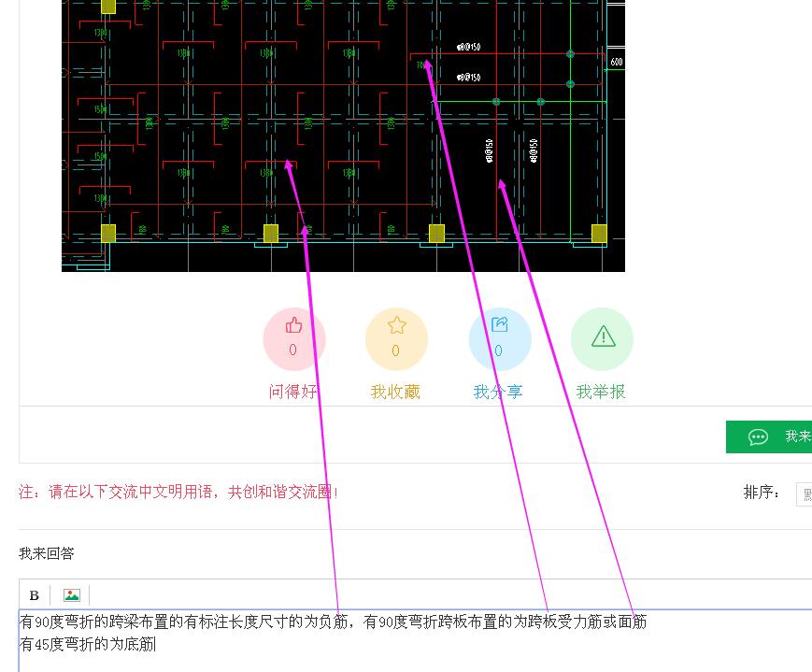Toggle favoriting via 我收藏
Image resolution: width=812 pixels, height=672 pixels.
(x=396, y=391)
